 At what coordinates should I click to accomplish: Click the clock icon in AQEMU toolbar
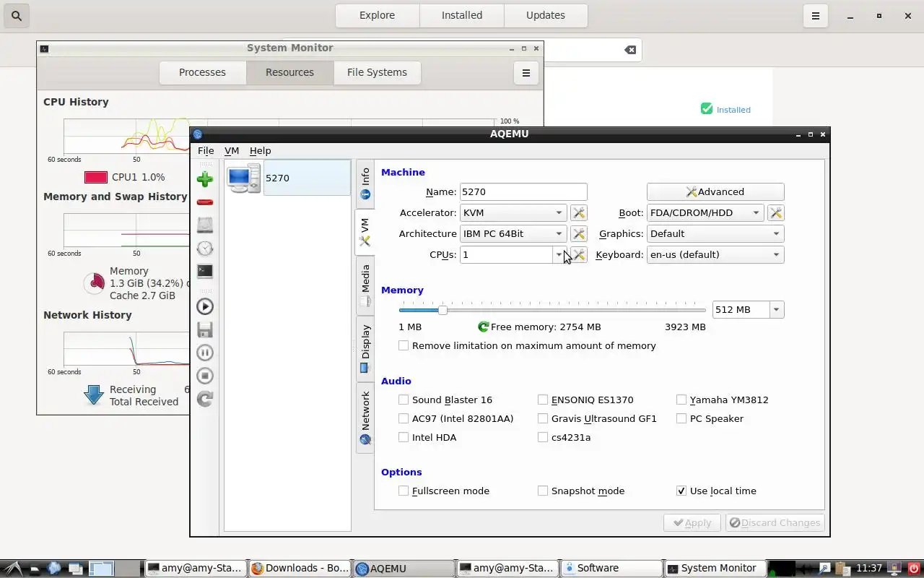[205, 249]
